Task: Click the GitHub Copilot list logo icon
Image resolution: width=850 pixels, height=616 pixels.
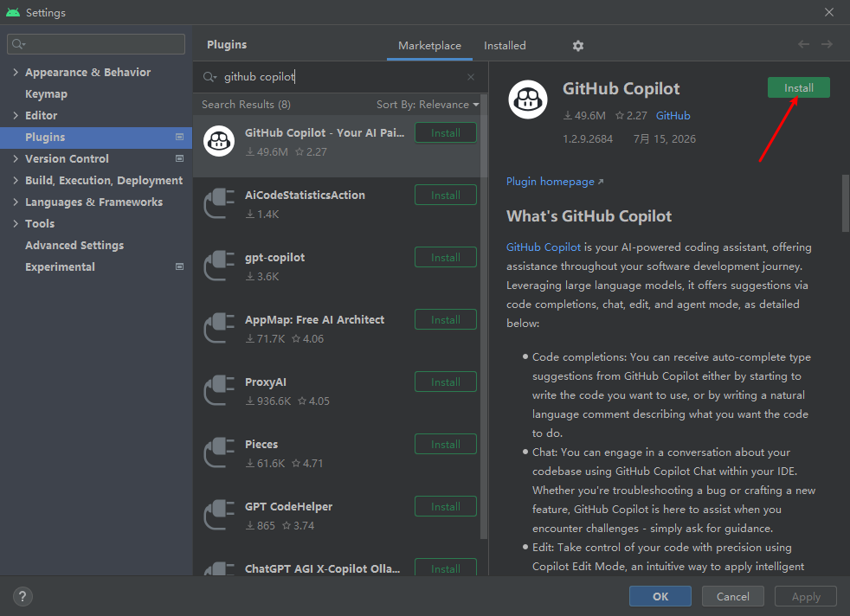Action: click(219, 141)
